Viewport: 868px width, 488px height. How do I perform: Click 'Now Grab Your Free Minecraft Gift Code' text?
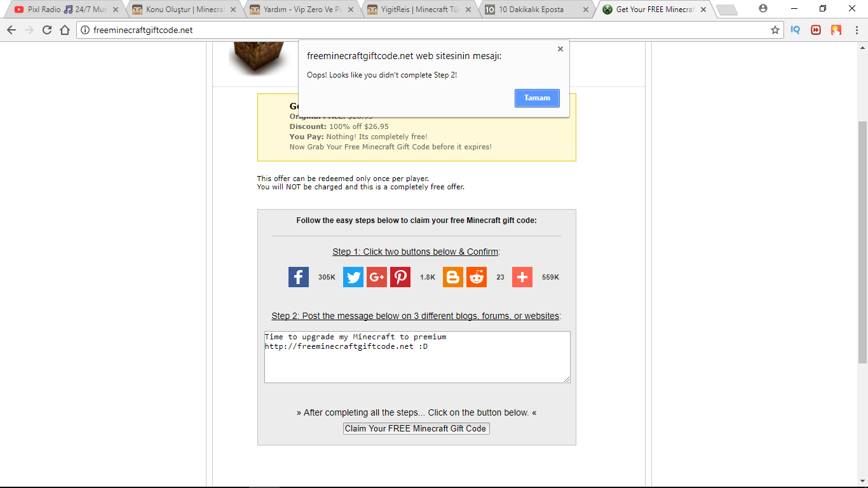[391, 147]
